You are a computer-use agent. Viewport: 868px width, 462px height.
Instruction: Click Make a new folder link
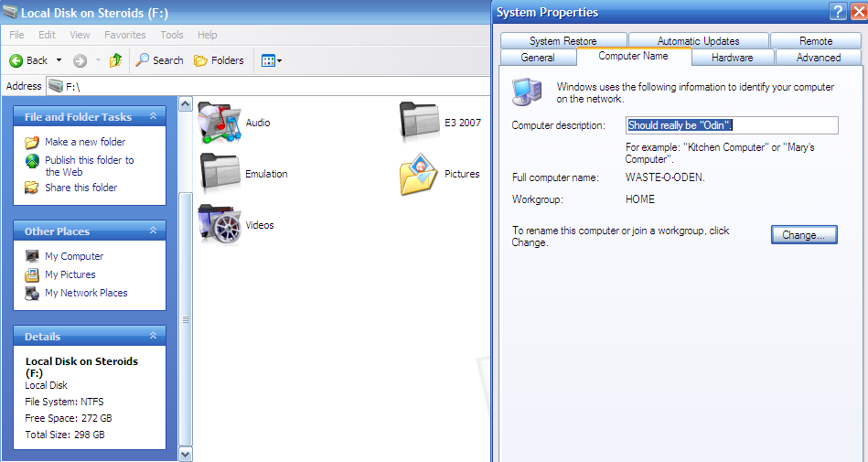coord(85,142)
